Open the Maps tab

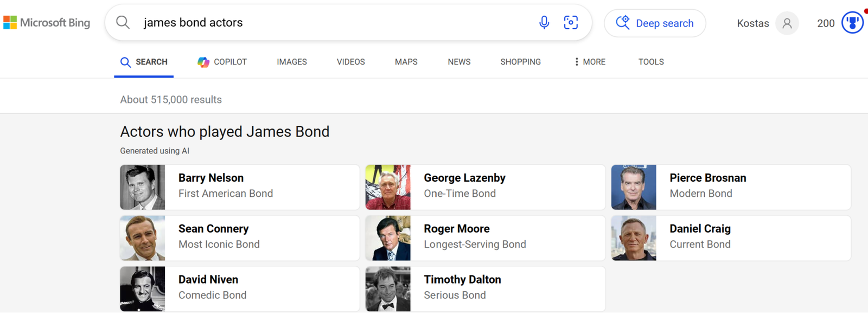point(406,62)
